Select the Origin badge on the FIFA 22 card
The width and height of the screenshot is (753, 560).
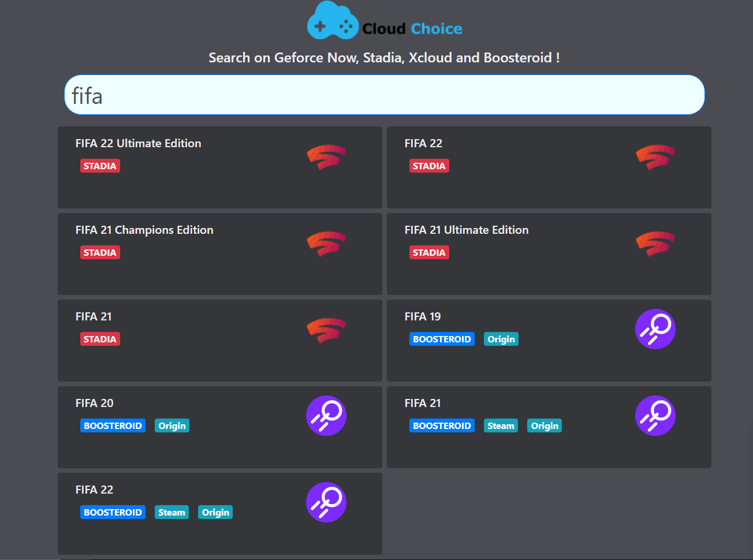(x=215, y=513)
